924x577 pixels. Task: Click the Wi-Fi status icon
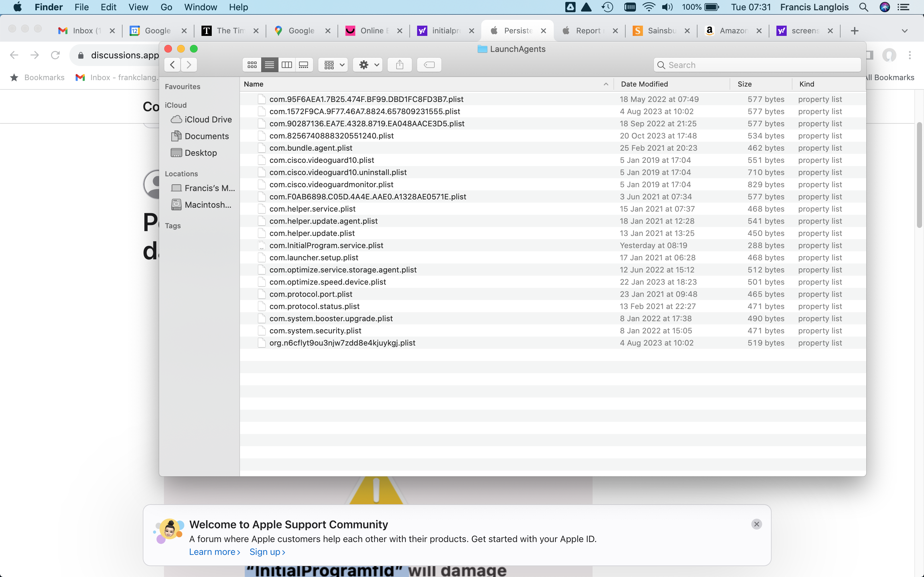pos(649,7)
